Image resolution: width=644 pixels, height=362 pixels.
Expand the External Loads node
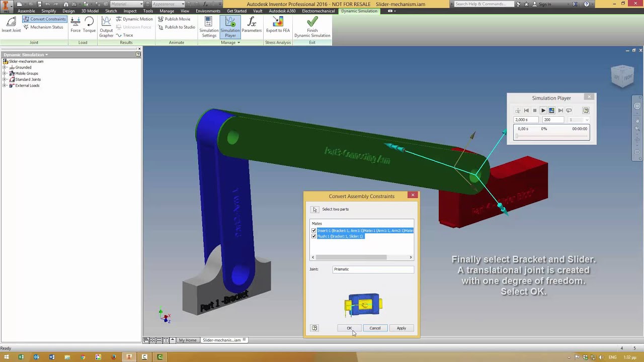(5, 85)
